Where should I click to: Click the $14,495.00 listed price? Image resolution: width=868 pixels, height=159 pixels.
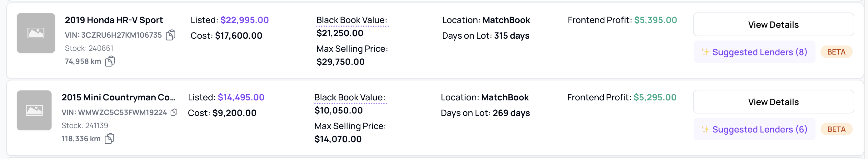[241, 98]
